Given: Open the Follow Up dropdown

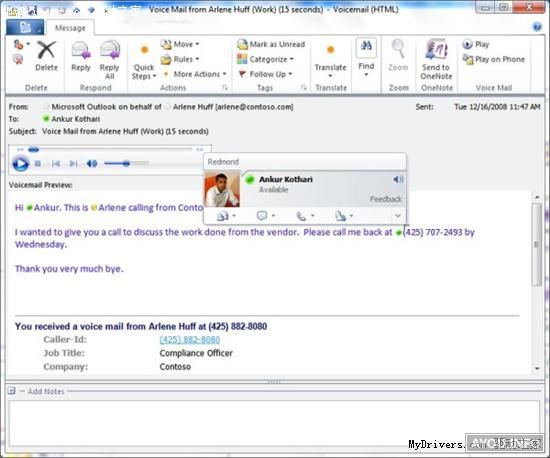Looking at the screenshot, I should point(266,74).
